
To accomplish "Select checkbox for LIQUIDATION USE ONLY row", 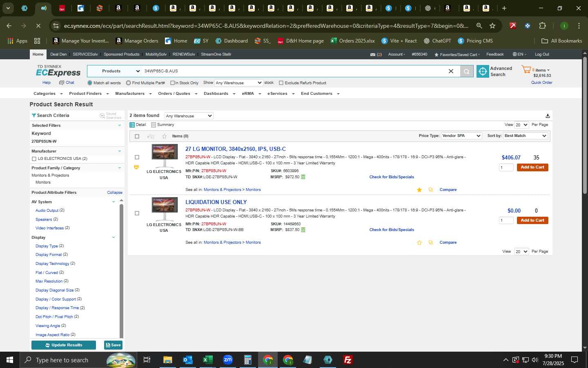I will pos(137,213).
